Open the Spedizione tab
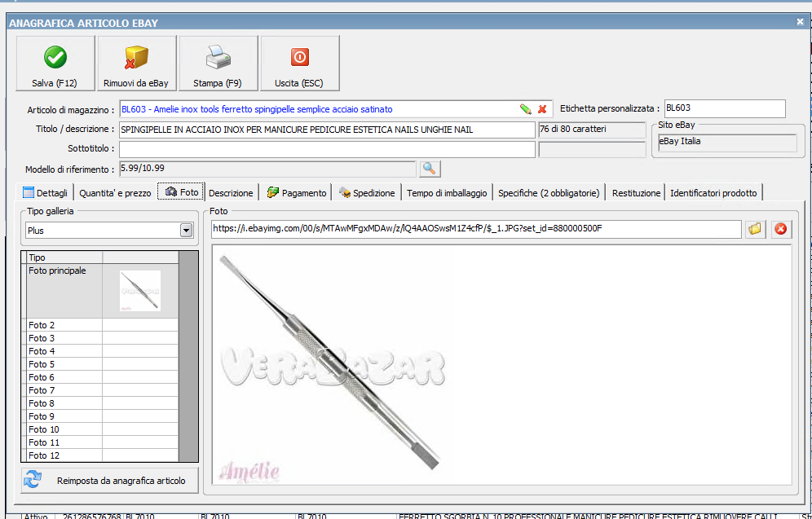The height and width of the screenshot is (519, 812). (367, 193)
